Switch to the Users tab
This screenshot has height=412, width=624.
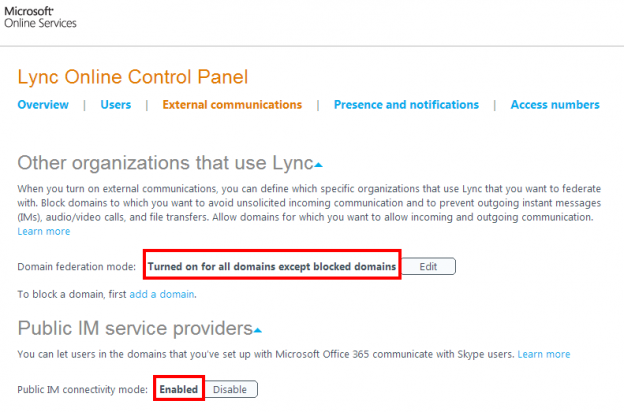tap(115, 105)
